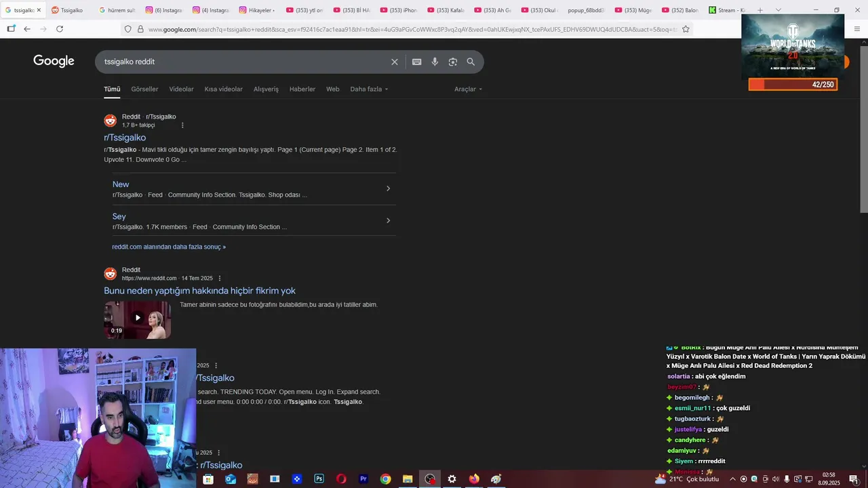Search by image using the lens icon

453,62
